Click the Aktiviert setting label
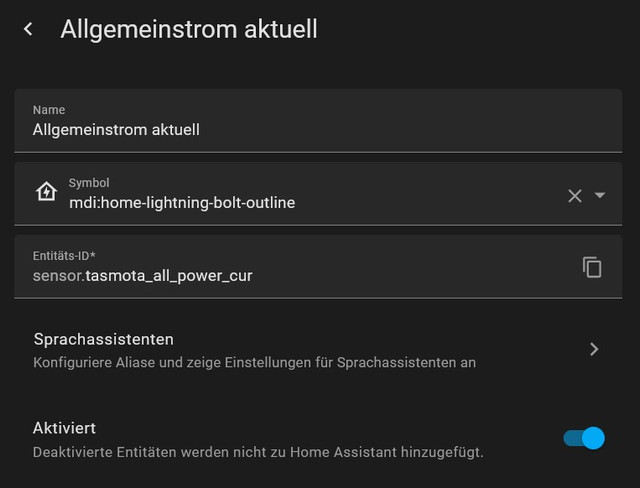 [x=64, y=428]
